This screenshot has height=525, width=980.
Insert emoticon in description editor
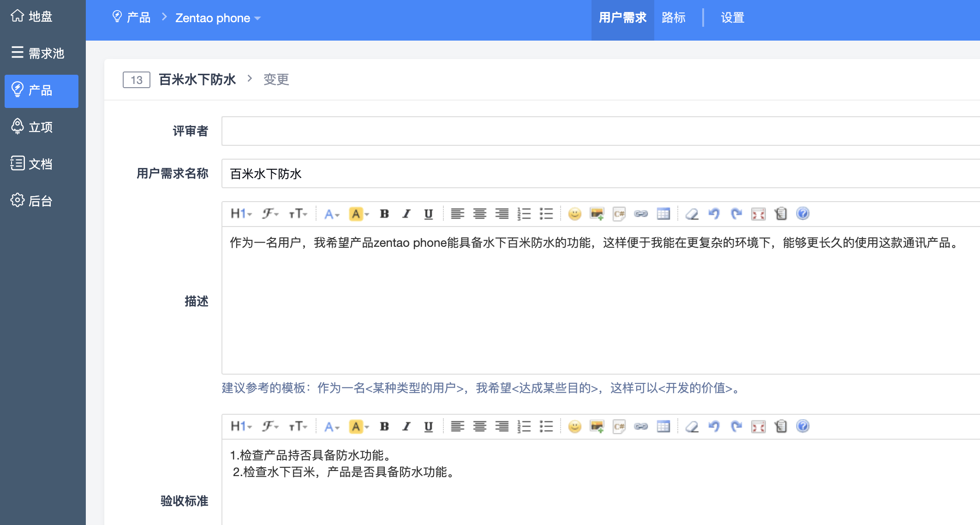[x=574, y=214]
